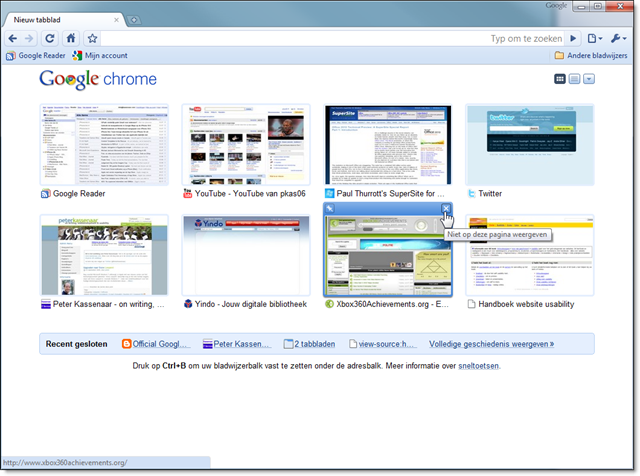
Task: Focus the address bar input field
Action: [333, 38]
